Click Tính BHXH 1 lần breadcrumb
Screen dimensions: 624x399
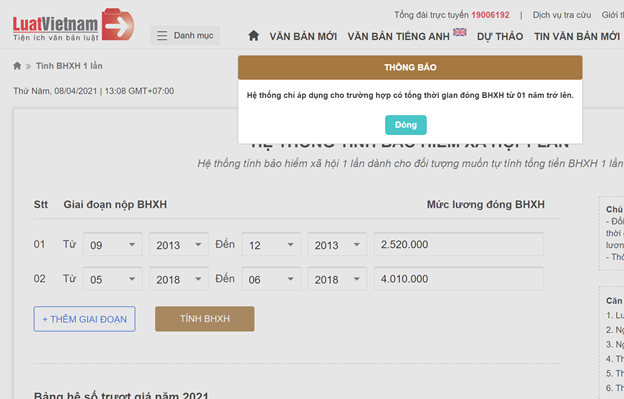[69, 66]
